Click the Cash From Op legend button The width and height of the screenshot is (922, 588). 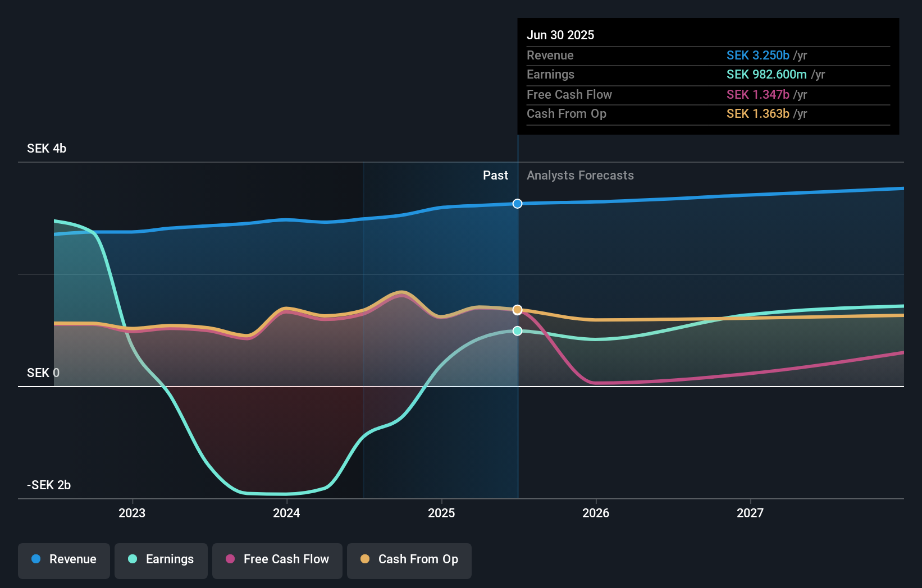click(409, 561)
